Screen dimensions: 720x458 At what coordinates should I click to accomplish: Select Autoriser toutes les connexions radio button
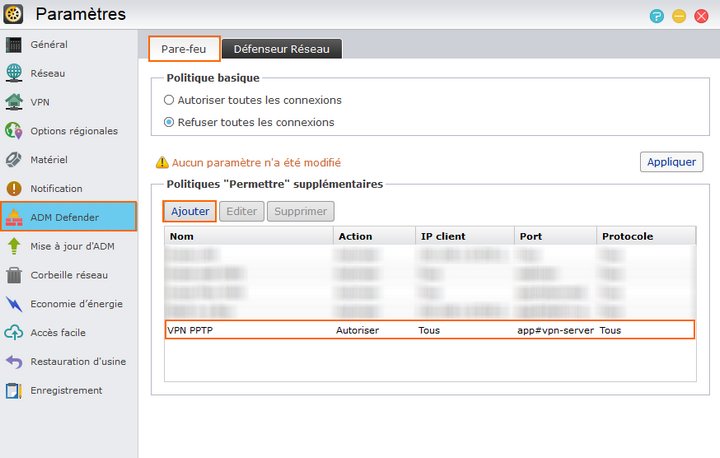pos(169,100)
